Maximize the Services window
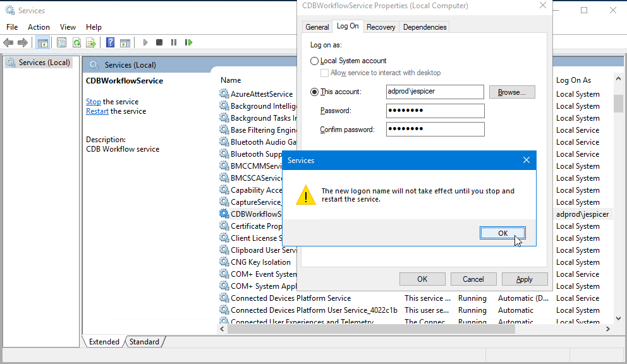 pyautogui.click(x=584, y=10)
